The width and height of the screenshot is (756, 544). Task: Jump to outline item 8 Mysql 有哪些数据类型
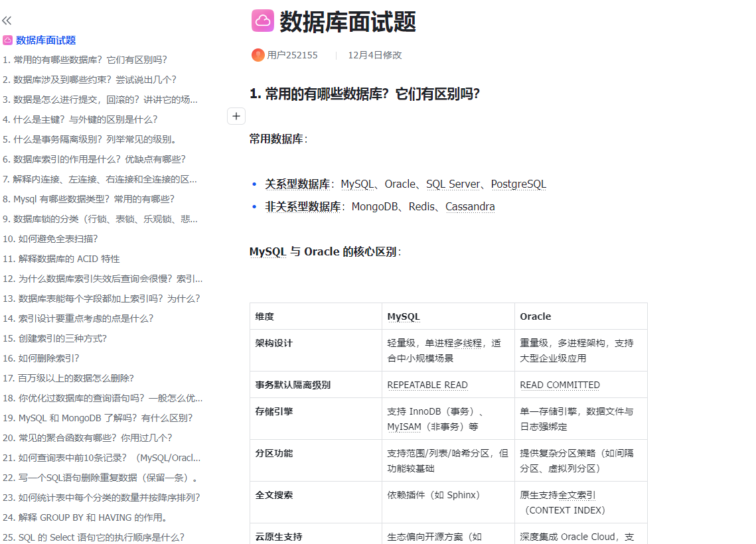tap(89, 199)
